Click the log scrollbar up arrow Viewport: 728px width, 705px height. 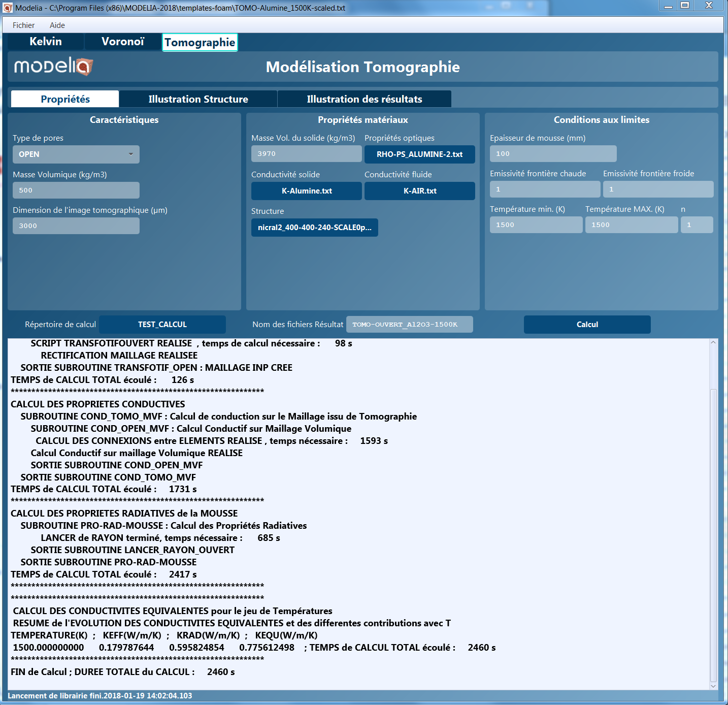tap(713, 342)
